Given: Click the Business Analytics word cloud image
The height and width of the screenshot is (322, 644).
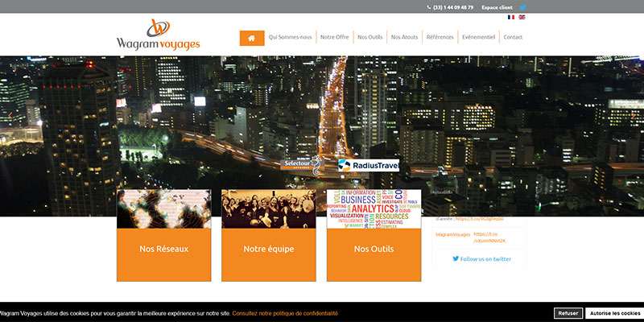Looking at the screenshot, I should pos(374,209).
